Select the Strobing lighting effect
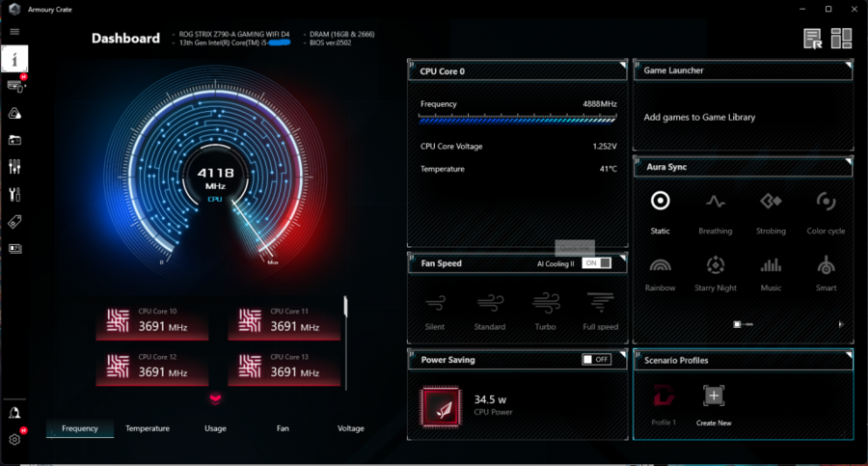 (771, 212)
